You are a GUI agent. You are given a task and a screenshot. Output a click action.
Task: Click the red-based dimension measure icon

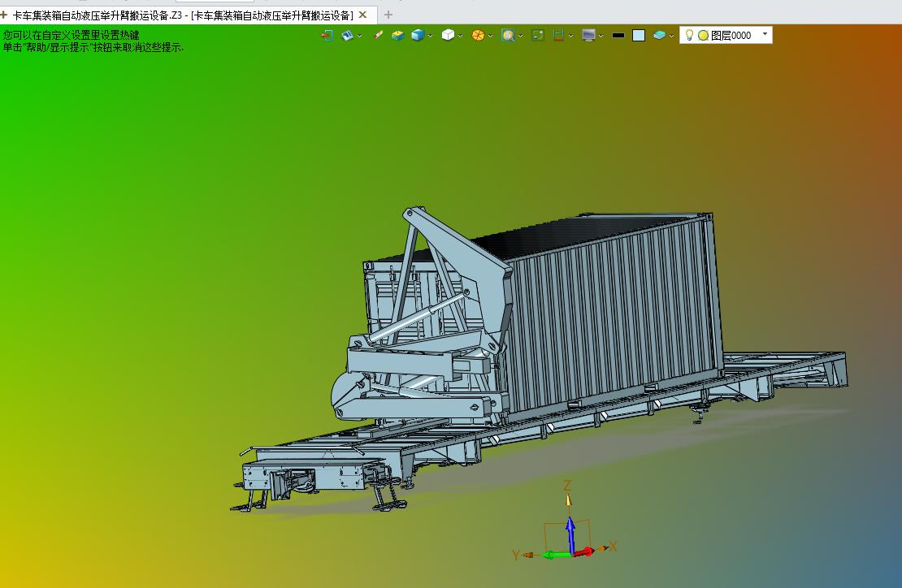point(558,36)
